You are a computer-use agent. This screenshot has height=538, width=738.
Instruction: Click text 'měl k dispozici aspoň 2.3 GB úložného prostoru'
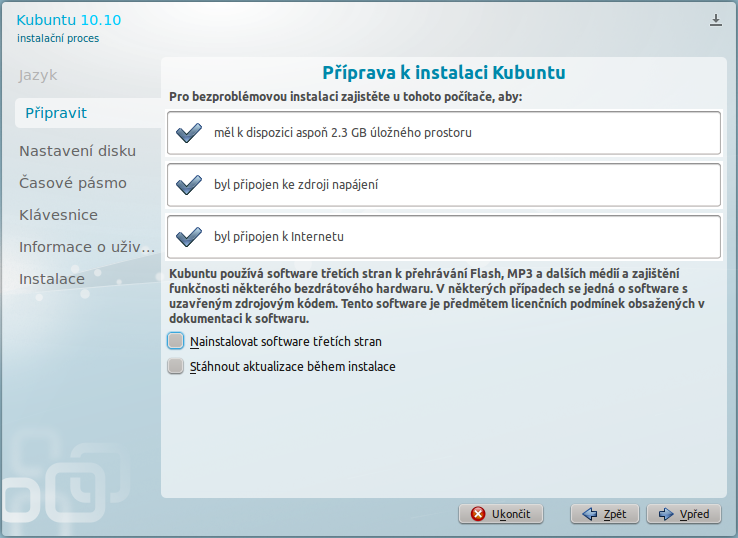click(x=343, y=133)
